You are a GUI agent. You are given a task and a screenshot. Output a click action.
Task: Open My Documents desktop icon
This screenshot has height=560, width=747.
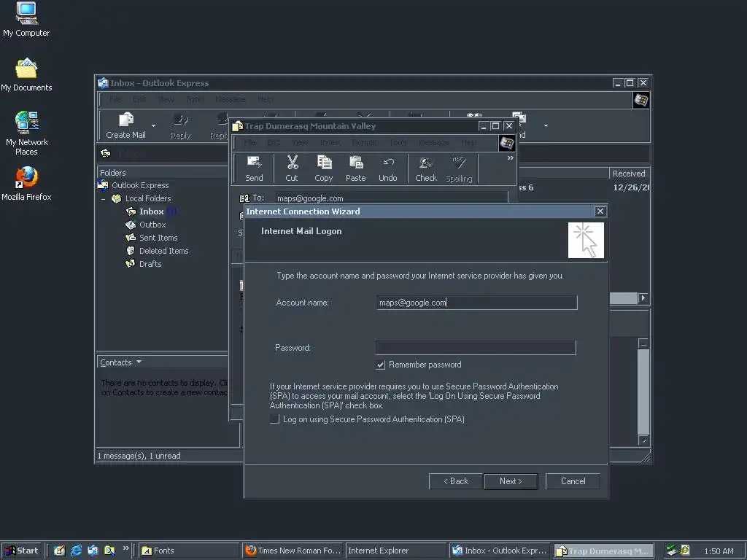point(26,75)
